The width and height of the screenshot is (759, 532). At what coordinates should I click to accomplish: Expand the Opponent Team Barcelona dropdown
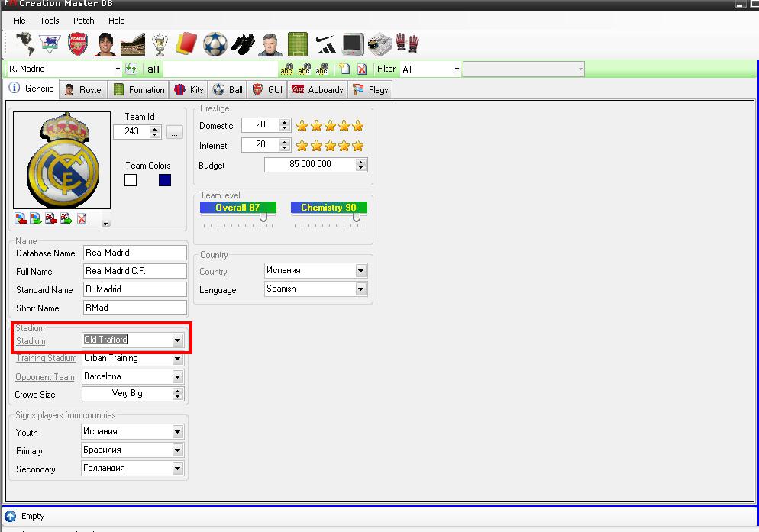[x=178, y=376]
